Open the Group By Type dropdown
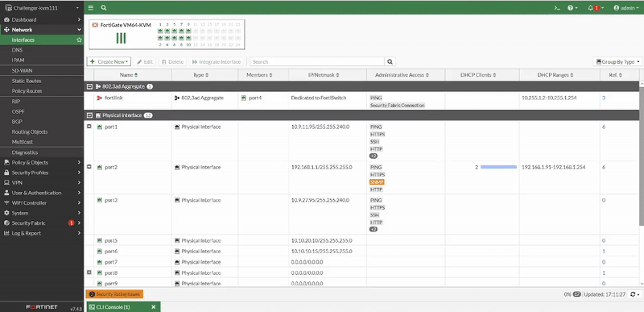 [617, 61]
